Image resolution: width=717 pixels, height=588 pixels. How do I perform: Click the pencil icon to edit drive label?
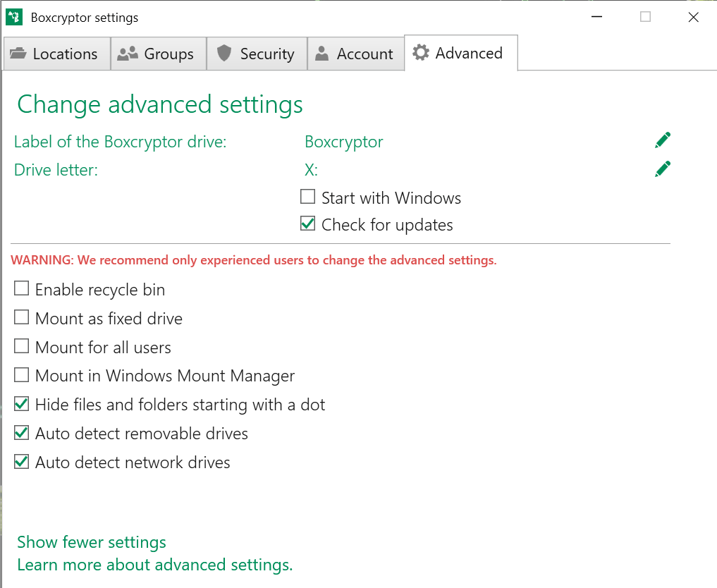[662, 141]
